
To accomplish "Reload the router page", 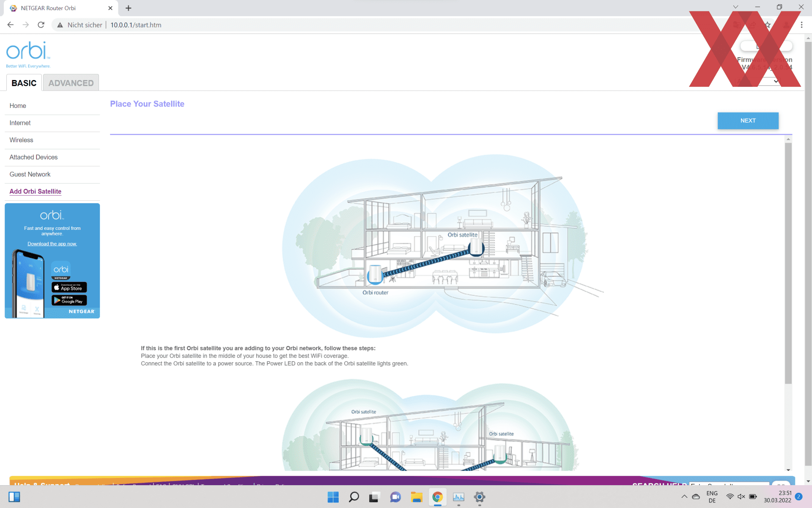I will 41,25.
